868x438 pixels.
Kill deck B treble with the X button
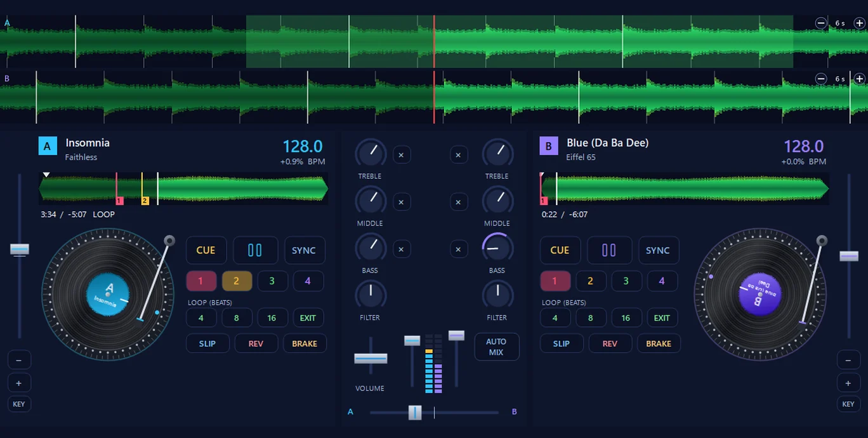[x=459, y=155]
